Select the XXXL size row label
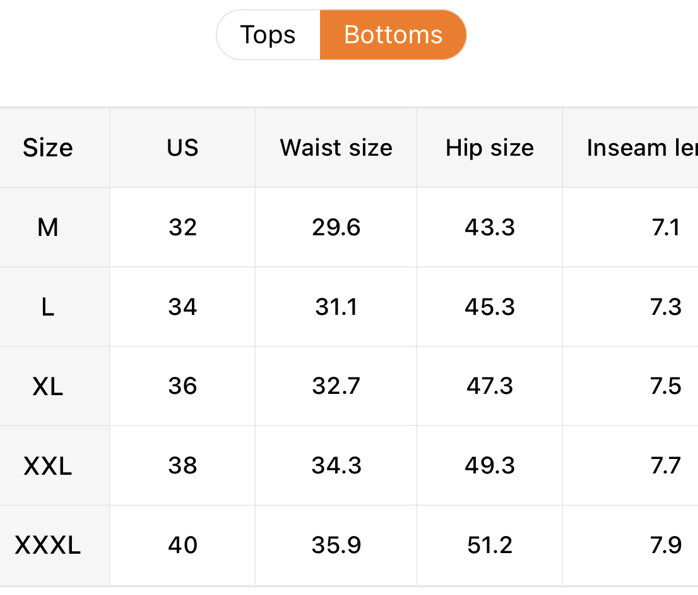698x595 pixels. coord(48,545)
